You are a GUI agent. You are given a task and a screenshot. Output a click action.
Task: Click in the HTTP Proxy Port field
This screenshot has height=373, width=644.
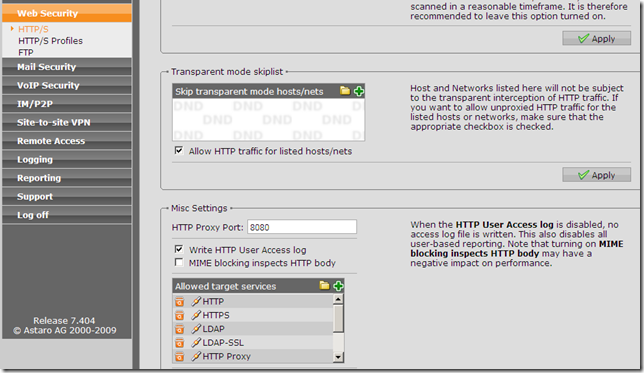click(302, 227)
